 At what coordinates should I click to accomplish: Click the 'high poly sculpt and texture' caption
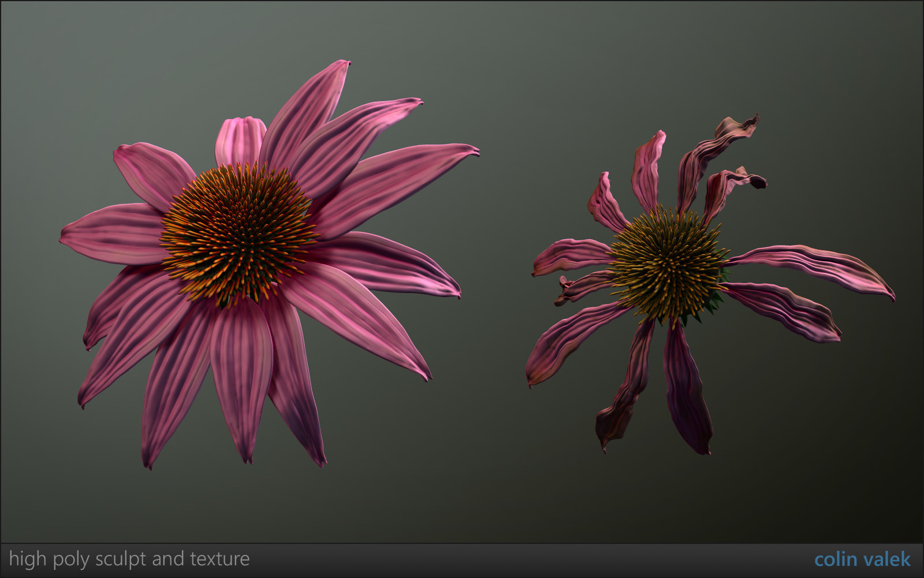[129, 559]
